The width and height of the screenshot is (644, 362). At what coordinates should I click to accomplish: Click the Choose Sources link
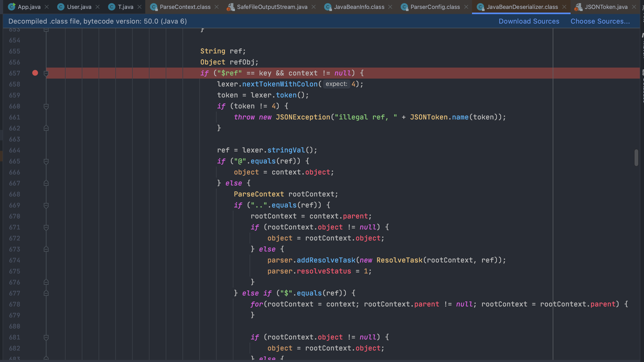[600, 21]
